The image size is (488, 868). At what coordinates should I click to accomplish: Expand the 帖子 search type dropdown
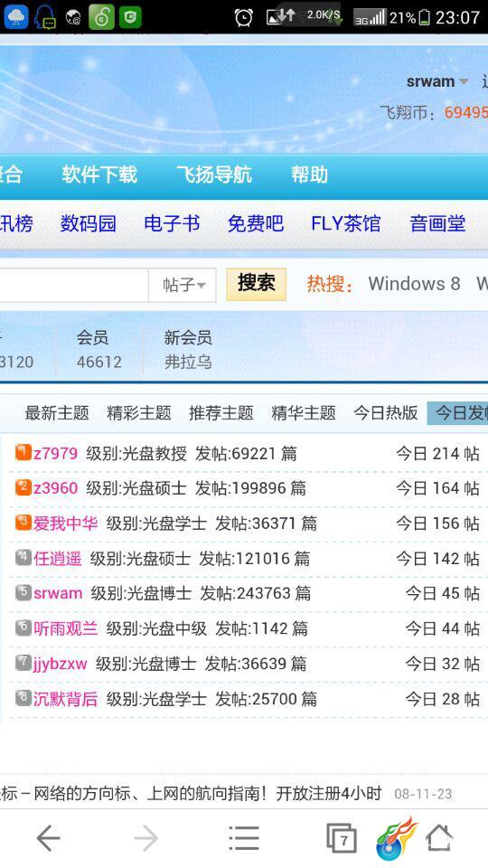tap(183, 285)
